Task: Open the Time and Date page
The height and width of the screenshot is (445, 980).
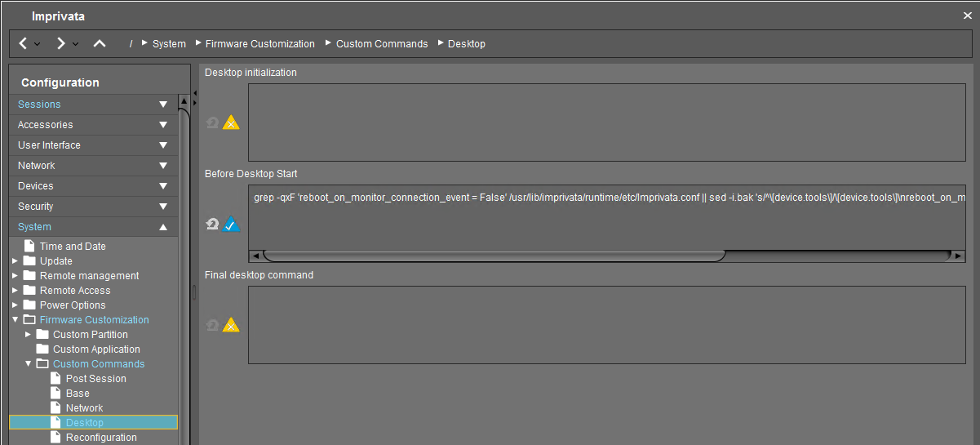Action: tap(73, 247)
